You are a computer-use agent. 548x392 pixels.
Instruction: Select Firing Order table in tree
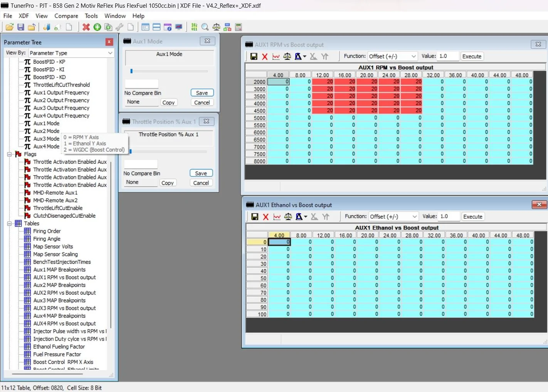pos(47,231)
